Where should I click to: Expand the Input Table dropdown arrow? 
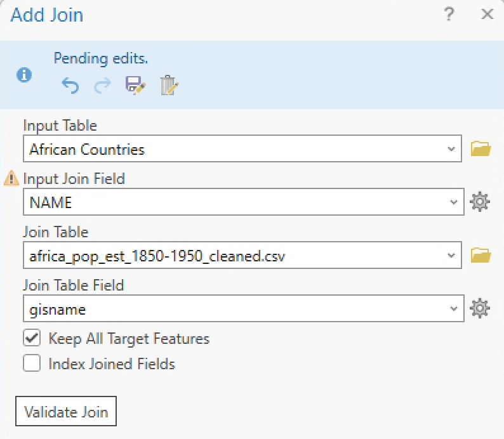pos(451,149)
